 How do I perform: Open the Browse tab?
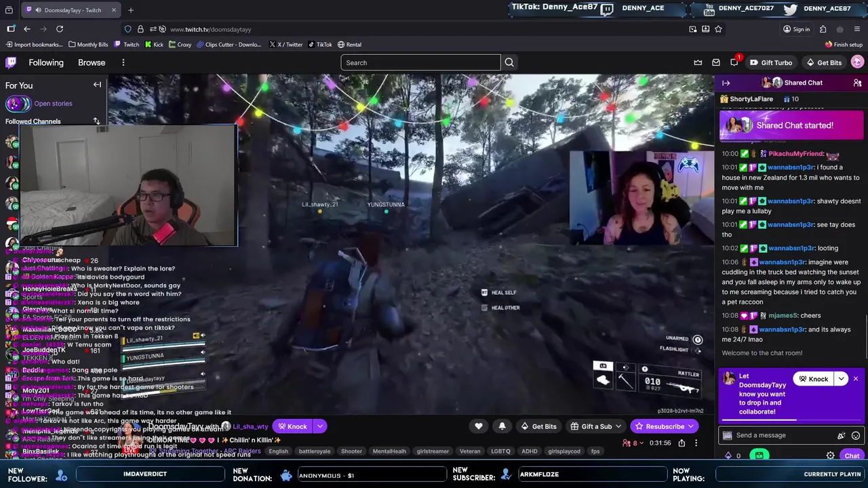point(92,62)
